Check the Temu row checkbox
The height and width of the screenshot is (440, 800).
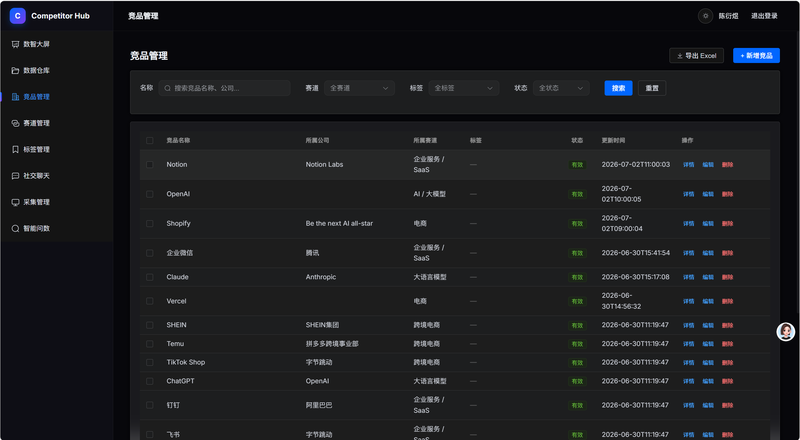(x=149, y=344)
